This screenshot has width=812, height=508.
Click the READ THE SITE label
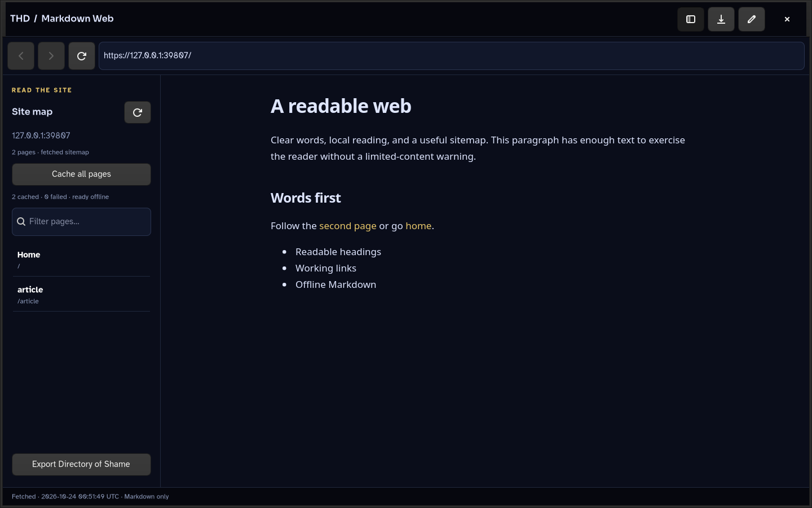[x=42, y=90]
